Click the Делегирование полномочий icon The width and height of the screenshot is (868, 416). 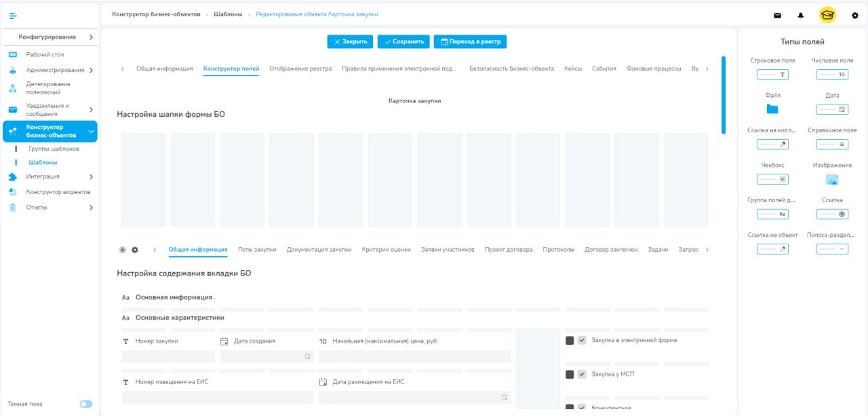pos(12,88)
